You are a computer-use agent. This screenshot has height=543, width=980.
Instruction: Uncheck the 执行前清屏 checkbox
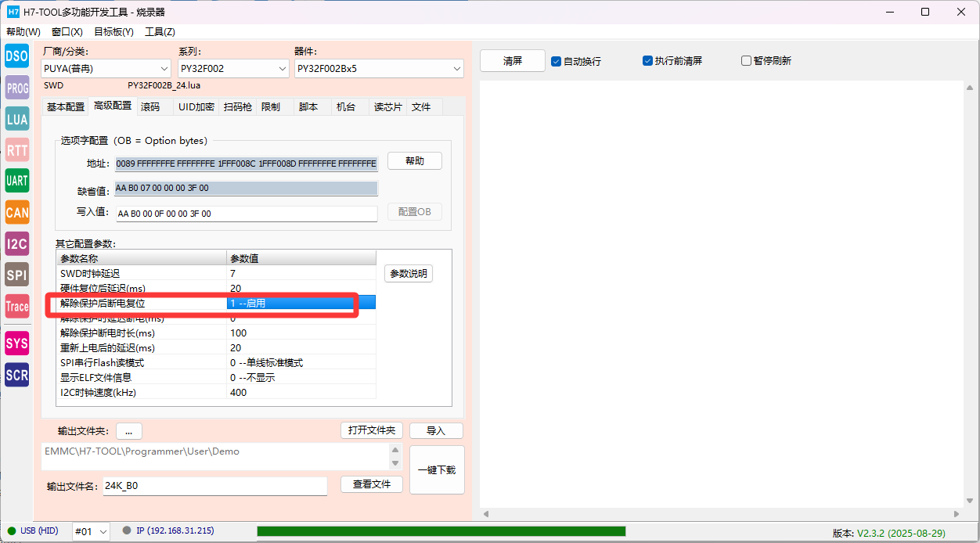[x=647, y=61]
